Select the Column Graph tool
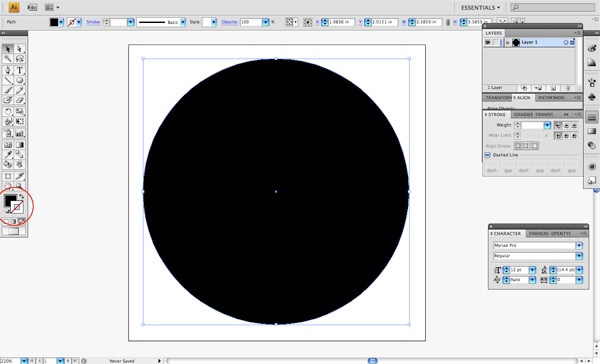600x364 pixels. coord(20,133)
